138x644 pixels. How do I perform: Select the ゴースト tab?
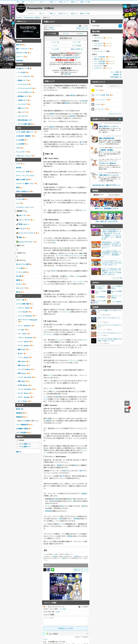tap(66, 33)
